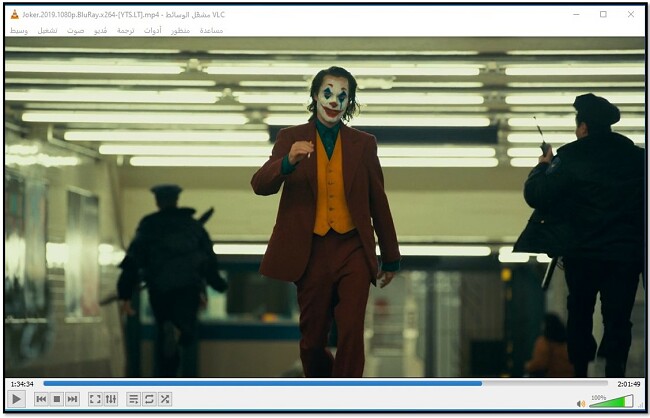Open the أدوات (Tools) menu

pyautogui.click(x=153, y=31)
